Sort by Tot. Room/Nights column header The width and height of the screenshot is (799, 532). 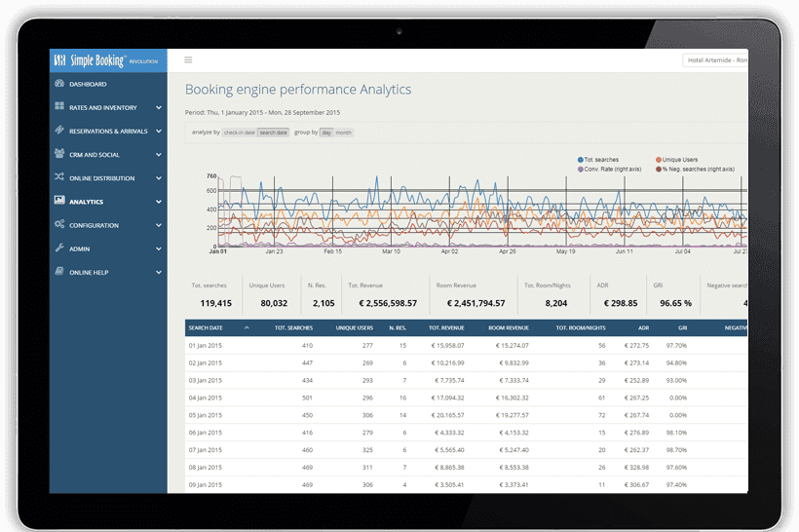(581, 328)
